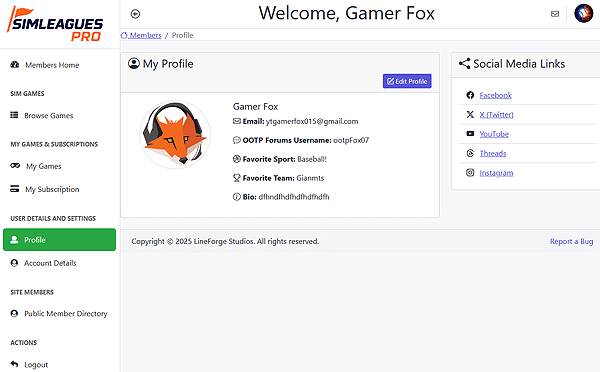Click the share icon beside Social Media Links
Screen dimensions: 600x372
tap(465, 64)
